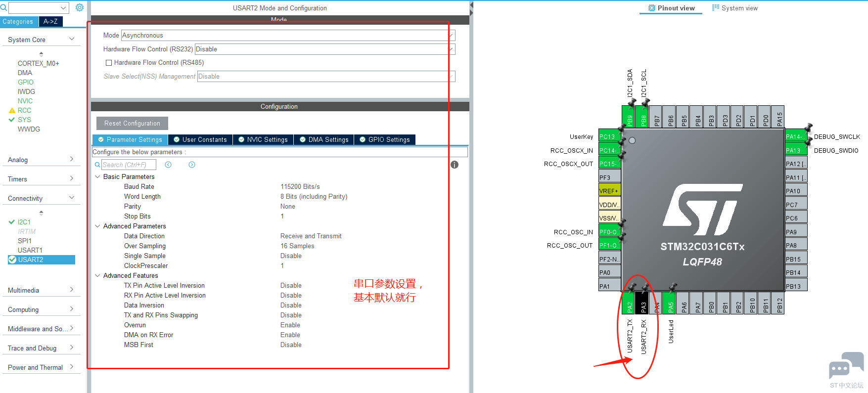This screenshot has height=393, width=868.
Task: Open the GPIO Settings tab
Action: point(385,139)
